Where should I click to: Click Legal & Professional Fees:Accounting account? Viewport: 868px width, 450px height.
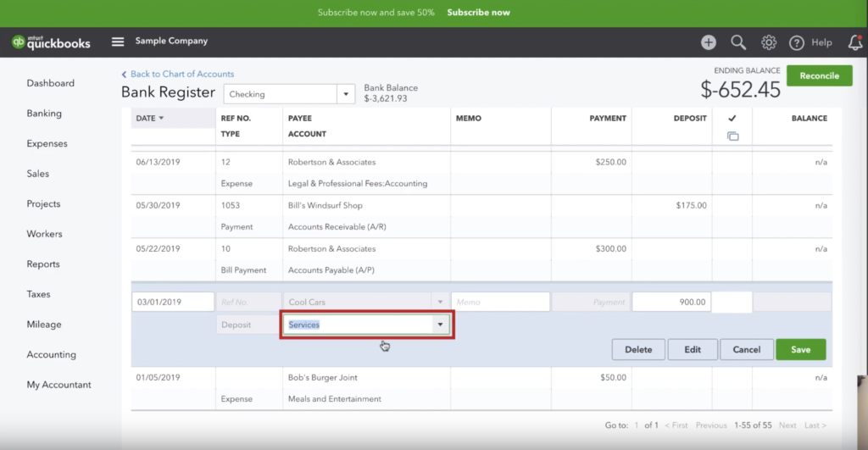pyautogui.click(x=358, y=183)
